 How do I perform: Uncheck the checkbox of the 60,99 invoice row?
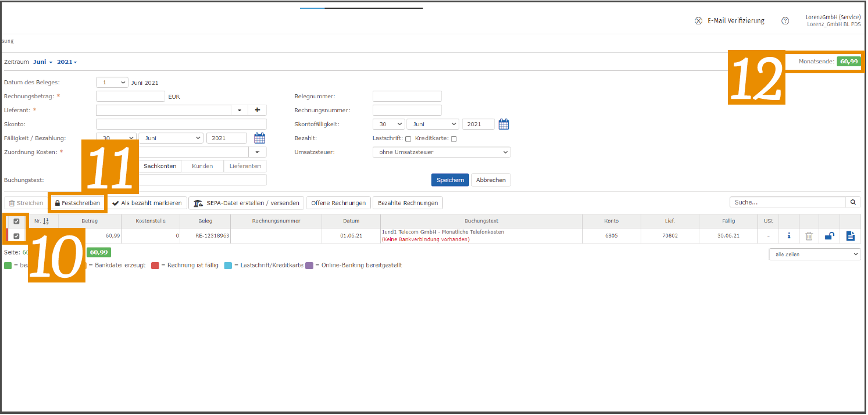pyautogui.click(x=16, y=236)
